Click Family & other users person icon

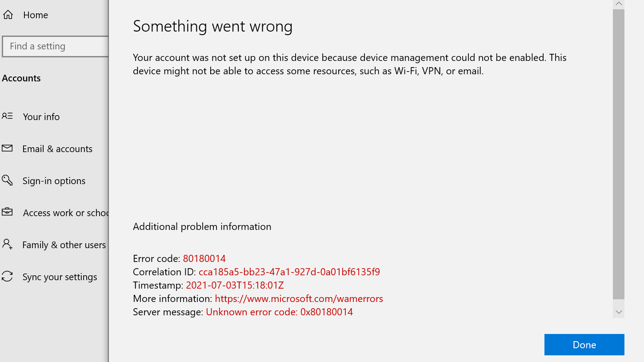(x=7, y=244)
